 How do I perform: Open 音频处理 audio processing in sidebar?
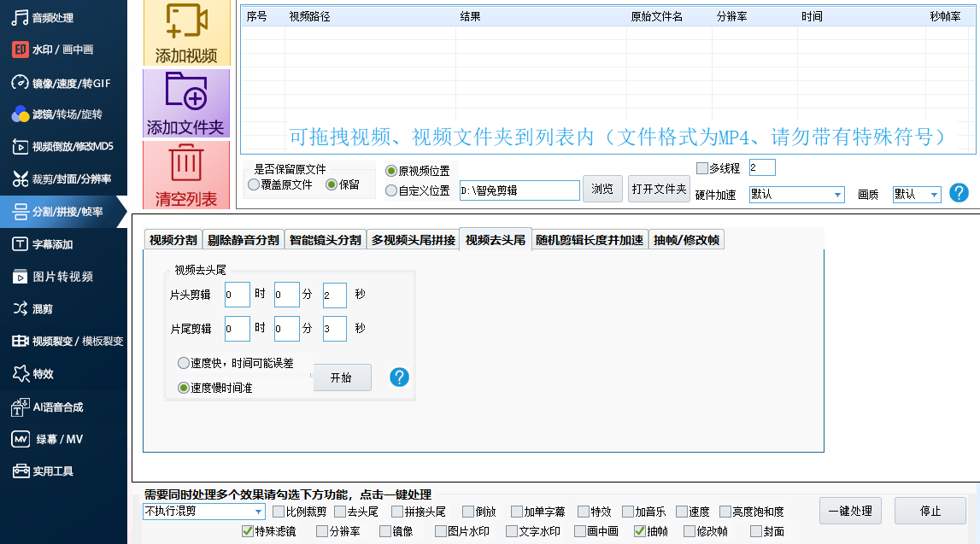pos(53,17)
